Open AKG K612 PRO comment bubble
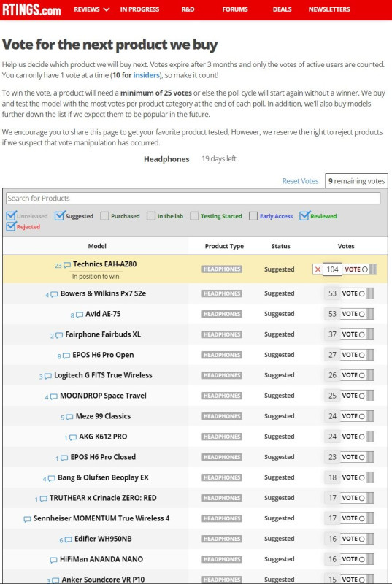 (71, 437)
